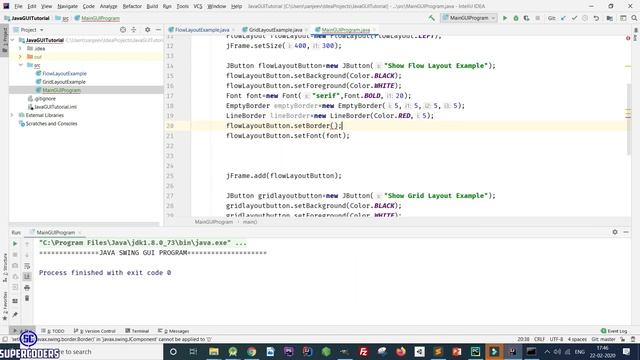Hide the Run panel minus icon
Image resolution: width=640 pixels, height=360 pixels.
(x=626, y=232)
